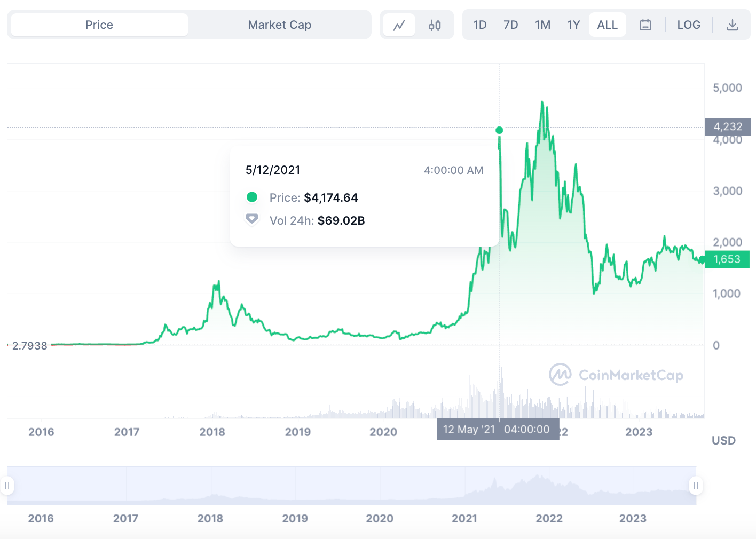Select the Price tab
Screen dimensions: 756x539
coord(99,25)
